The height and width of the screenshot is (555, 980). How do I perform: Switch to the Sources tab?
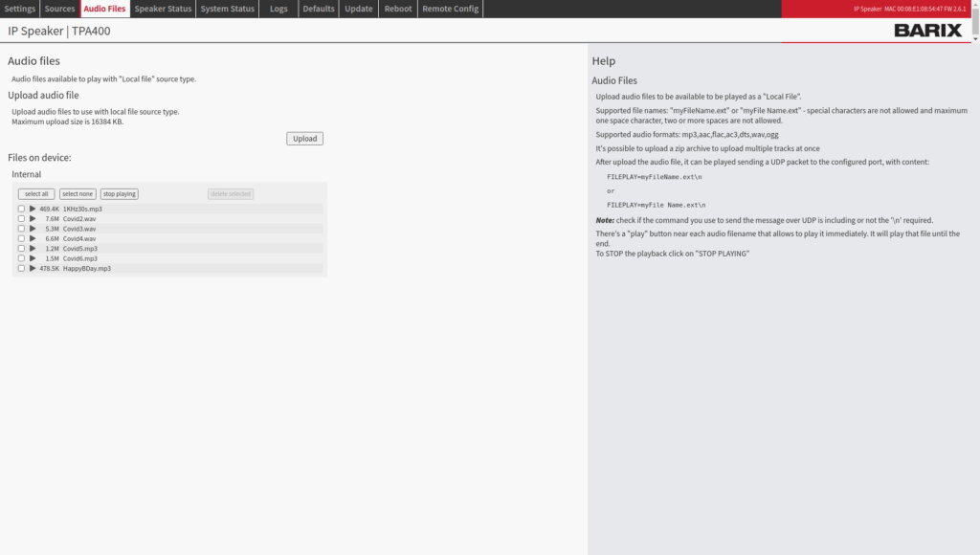click(59, 9)
